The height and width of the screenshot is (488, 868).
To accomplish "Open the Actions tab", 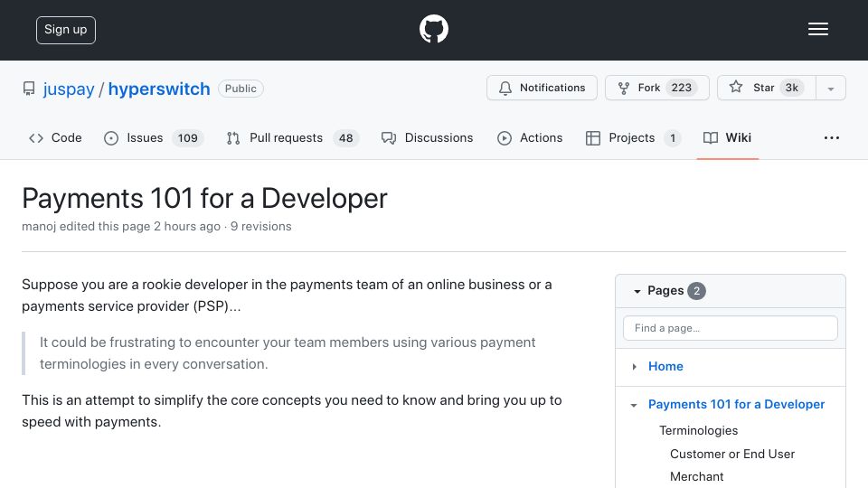I will [x=530, y=137].
